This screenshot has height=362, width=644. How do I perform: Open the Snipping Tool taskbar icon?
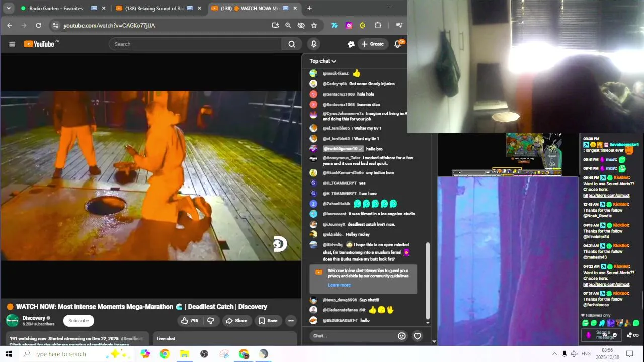[224, 354]
